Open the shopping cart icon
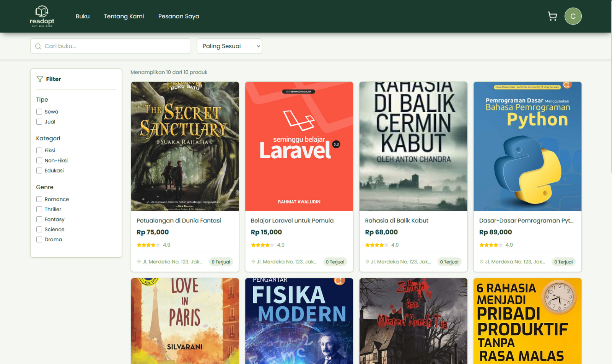The image size is (612, 364). 552,16
